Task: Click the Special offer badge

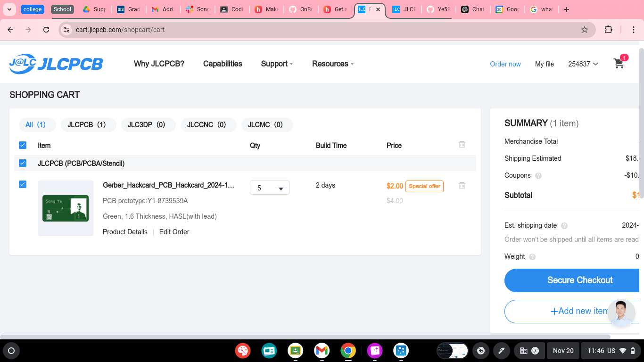Action: (x=424, y=186)
